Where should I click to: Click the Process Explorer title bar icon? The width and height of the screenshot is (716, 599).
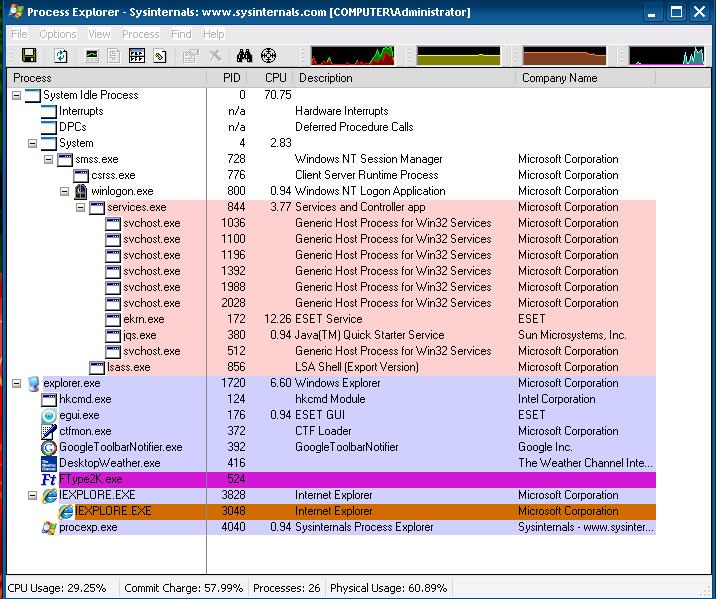coord(16,11)
